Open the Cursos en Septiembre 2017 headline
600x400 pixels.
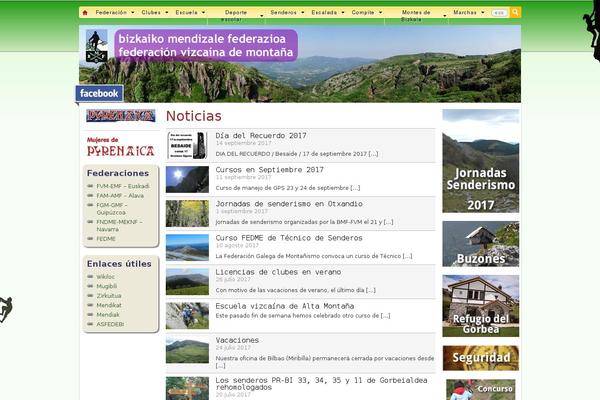pyautogui.click(x=269, y=170)
